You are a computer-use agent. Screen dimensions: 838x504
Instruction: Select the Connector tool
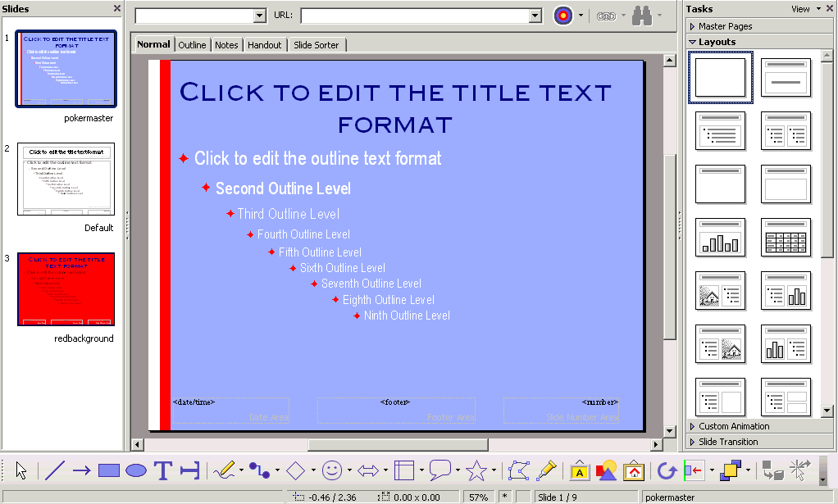point(259,470)
